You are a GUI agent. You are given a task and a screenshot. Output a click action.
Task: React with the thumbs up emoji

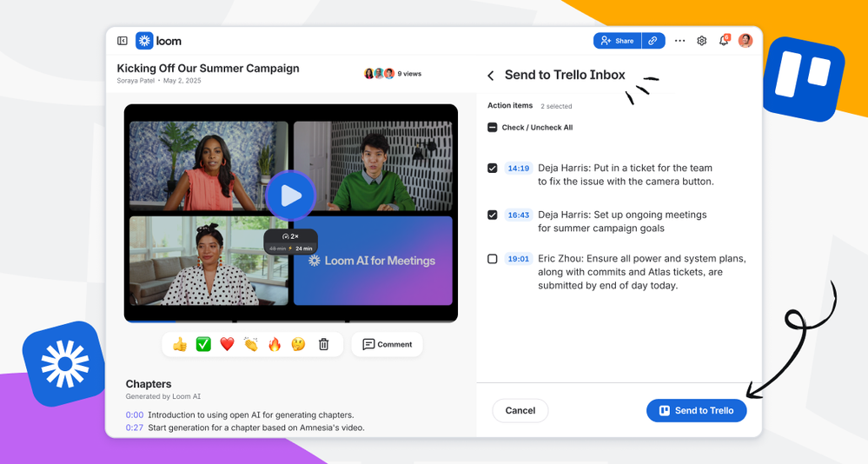point(179,344)
